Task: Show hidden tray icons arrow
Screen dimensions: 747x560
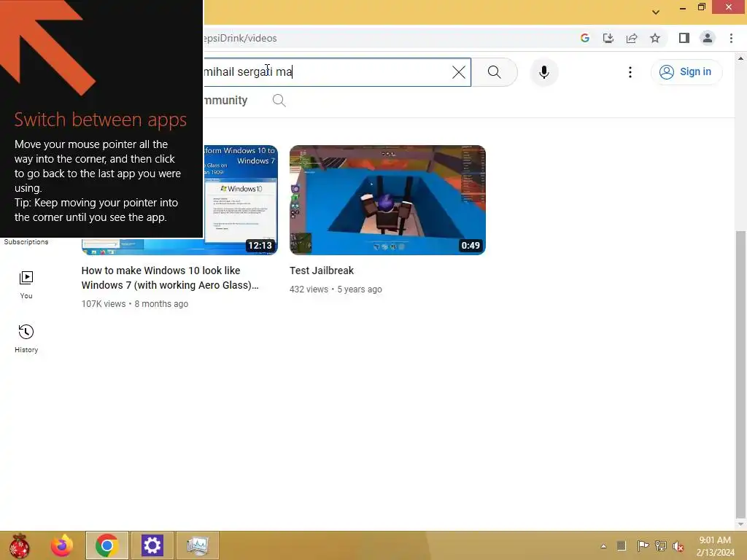Action: pyautogui.click(x=603, y=546)
